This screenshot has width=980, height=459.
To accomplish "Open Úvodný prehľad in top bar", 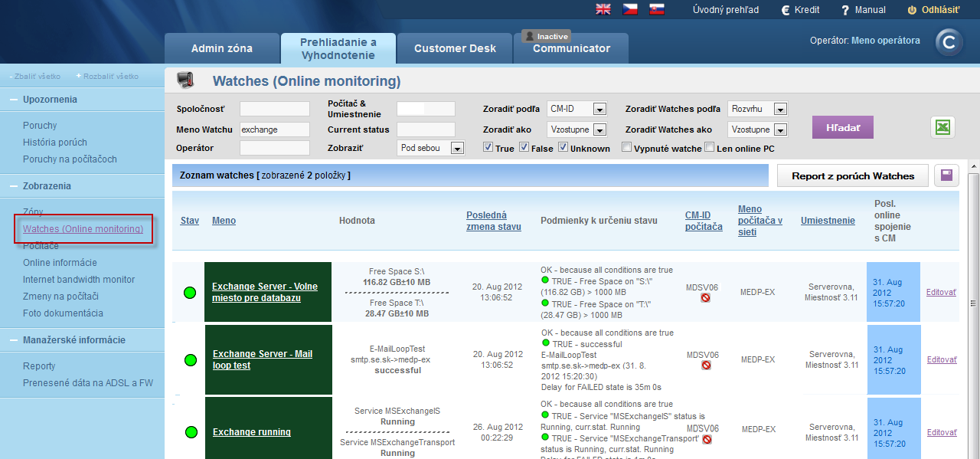I will (x=726, y=10).
